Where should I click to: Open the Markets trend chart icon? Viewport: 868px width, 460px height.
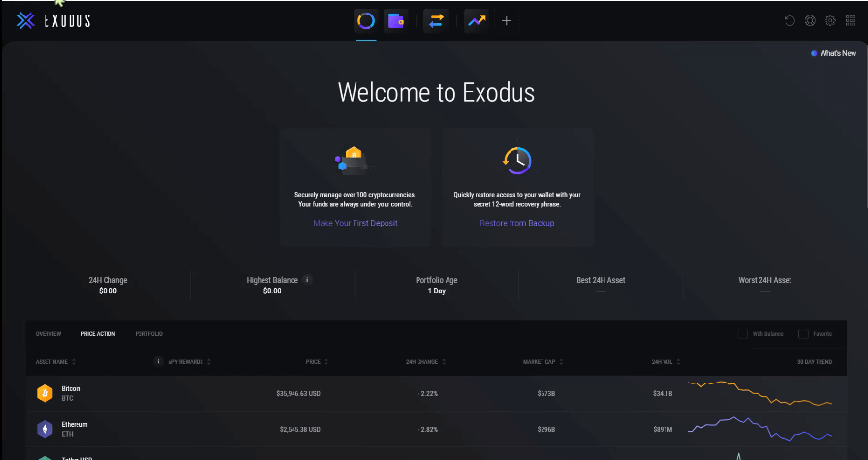pos(476,21)
